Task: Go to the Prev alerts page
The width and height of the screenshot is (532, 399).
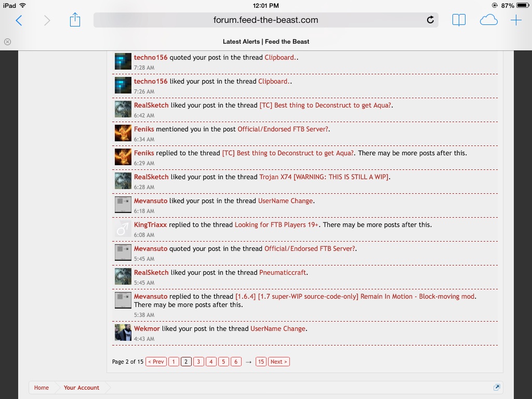Action: tap(156, 362)
